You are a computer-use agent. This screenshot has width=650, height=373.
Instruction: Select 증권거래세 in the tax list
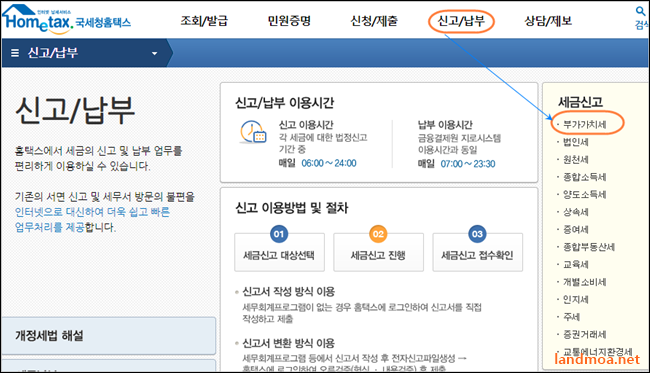585,334
